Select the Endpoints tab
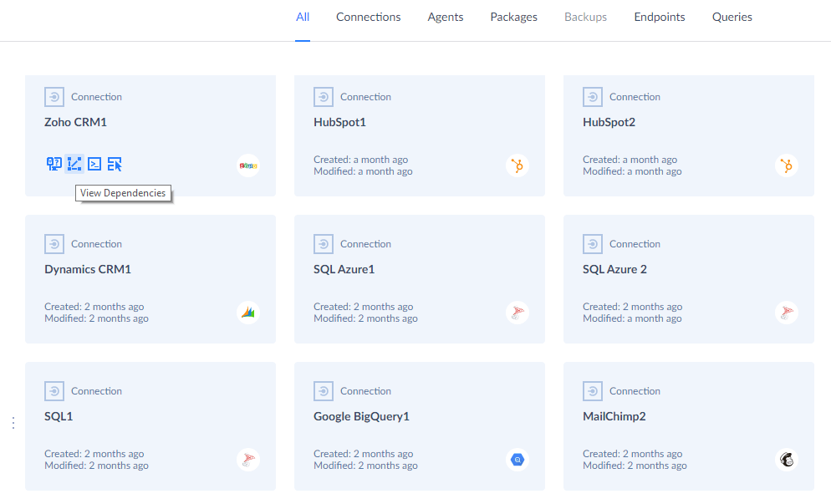831x504 pixels. click(x=660, y=17)
